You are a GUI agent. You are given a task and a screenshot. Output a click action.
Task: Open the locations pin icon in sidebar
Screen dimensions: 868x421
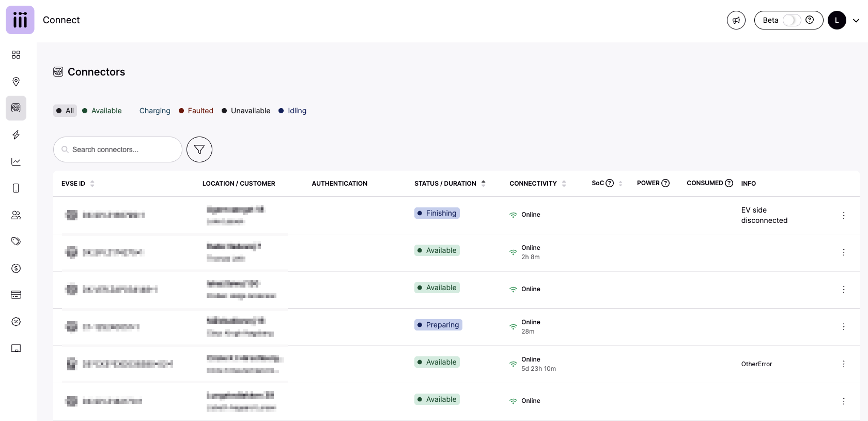(x=16, y=82)
